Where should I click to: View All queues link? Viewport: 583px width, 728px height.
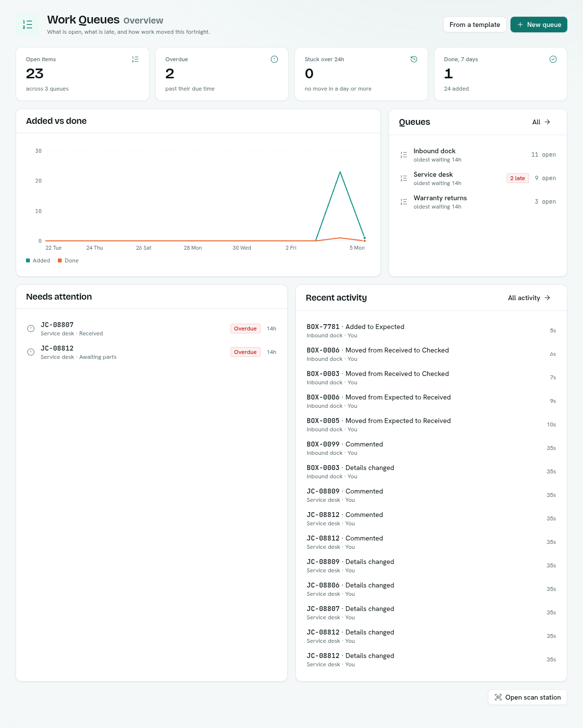pos(541,122)
